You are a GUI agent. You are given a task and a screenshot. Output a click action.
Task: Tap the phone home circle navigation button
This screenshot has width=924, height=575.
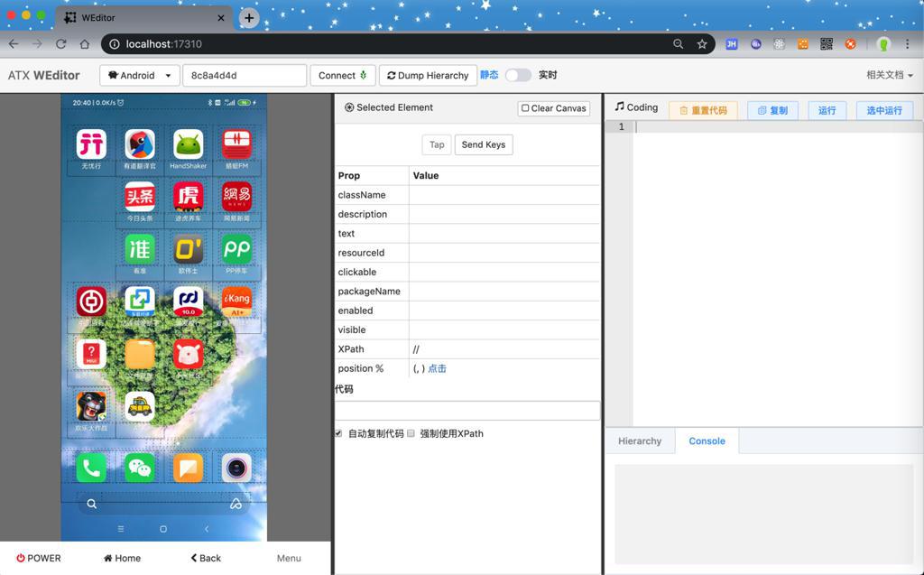tap(163, 529)
